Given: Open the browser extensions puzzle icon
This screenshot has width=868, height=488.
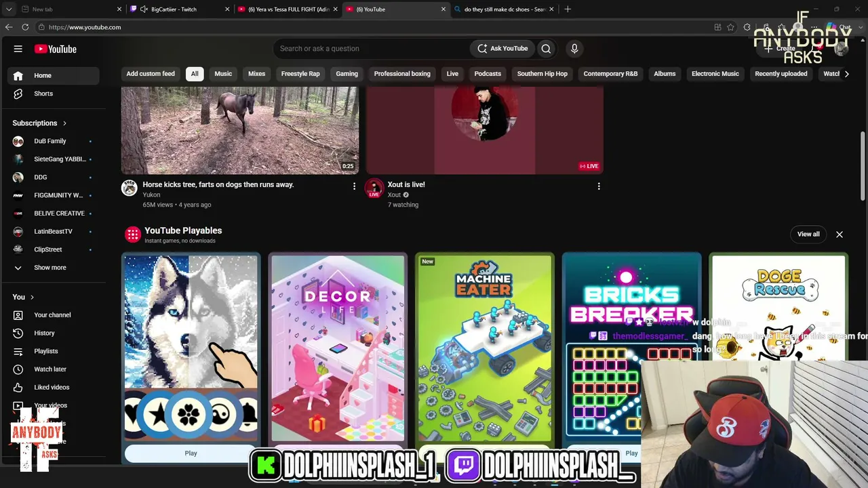Looking at the screenshot, I should (747, 27).
